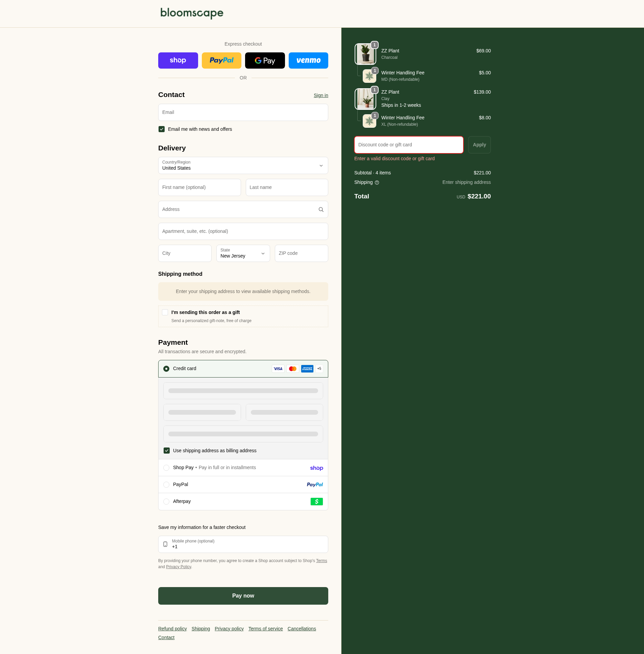Open the Sign in link
644x654 pixels.
click(x=320, y=95)
